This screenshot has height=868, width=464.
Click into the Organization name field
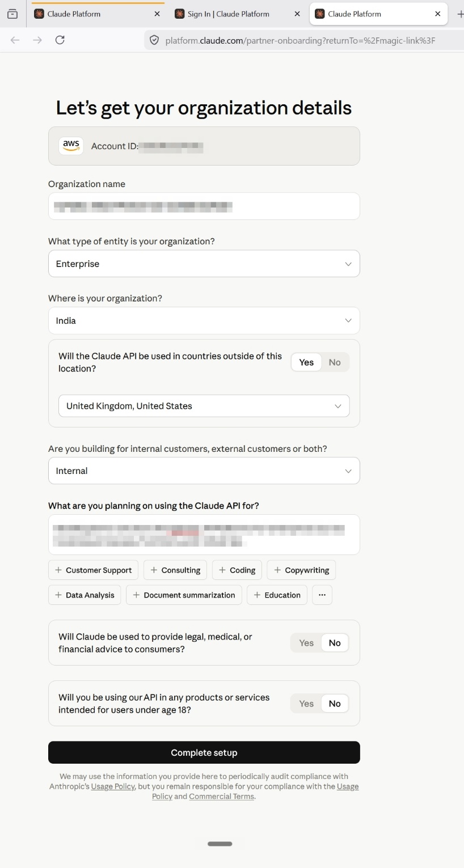pyautogui.click(x=204, y=206)
